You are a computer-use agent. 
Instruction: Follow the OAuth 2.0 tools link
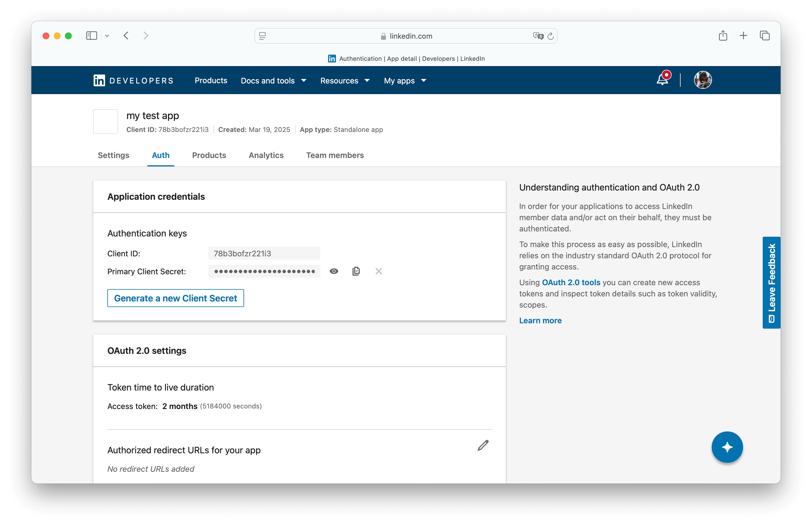coord(571,282)
